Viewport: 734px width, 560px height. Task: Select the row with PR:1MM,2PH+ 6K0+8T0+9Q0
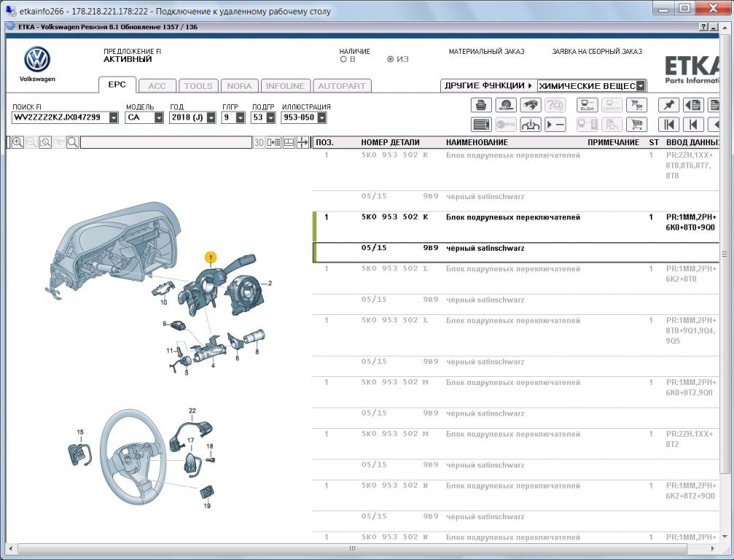pyautogui.click(x=516, y=227)
